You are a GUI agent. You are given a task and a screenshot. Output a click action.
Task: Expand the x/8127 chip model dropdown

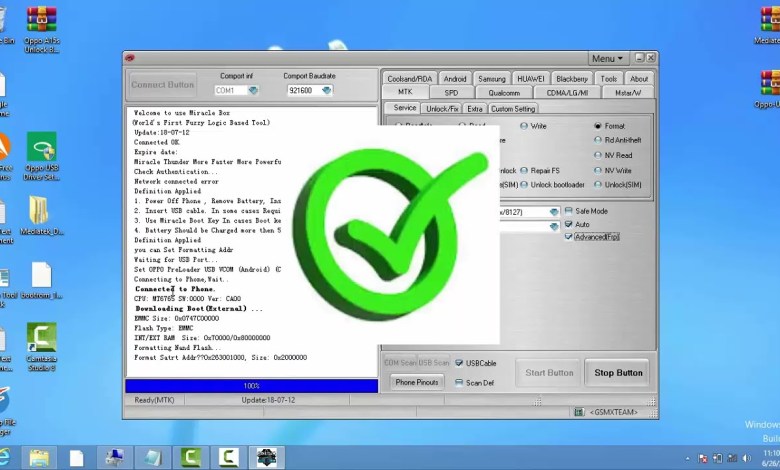point(554,212)
